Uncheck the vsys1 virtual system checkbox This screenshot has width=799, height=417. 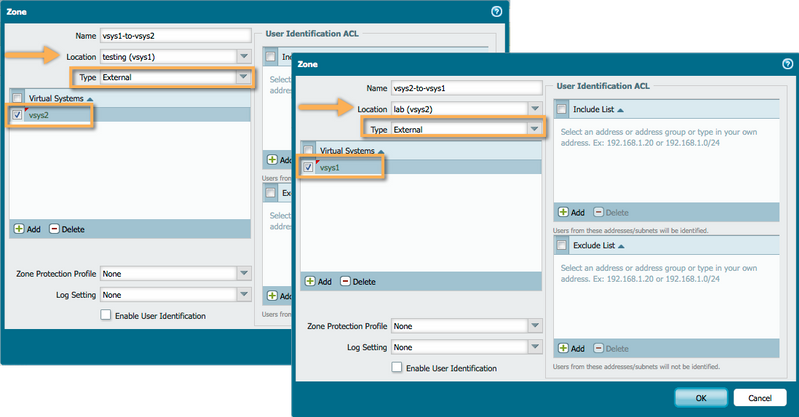[311, 168]
